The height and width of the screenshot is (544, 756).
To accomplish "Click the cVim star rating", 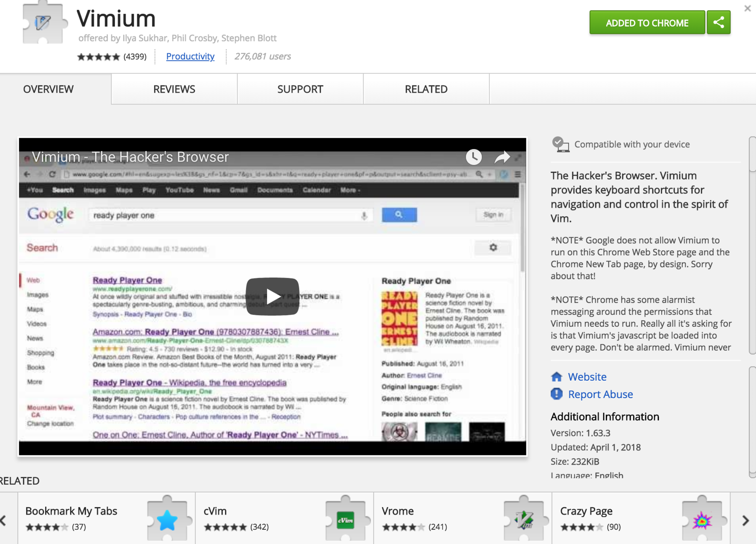I will (x=225, y=527).
